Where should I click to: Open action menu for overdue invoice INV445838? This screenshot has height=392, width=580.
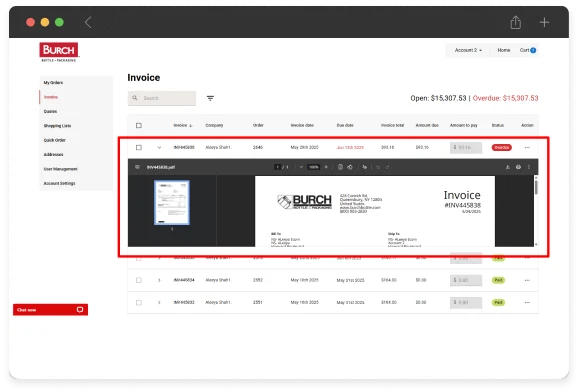[x=527, y=148]
